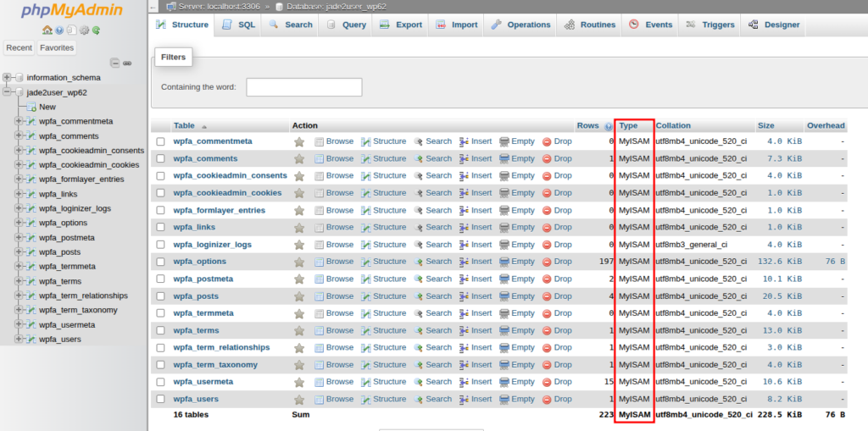Click the Empty icon for wpfa_loginizer_logs
Viewport: 868px width, 431px height.
[x=504, y=245]
